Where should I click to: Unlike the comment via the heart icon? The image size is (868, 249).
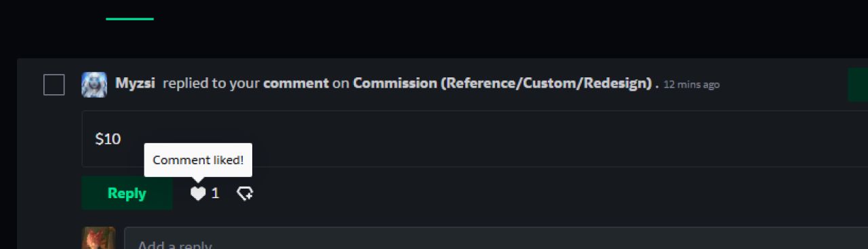pos(197,193)
